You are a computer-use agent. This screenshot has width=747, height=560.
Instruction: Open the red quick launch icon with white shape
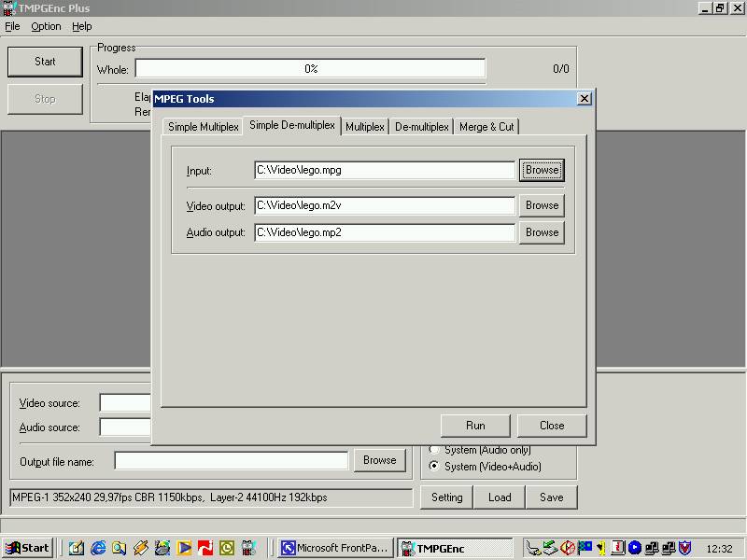[x=205, y=548]
